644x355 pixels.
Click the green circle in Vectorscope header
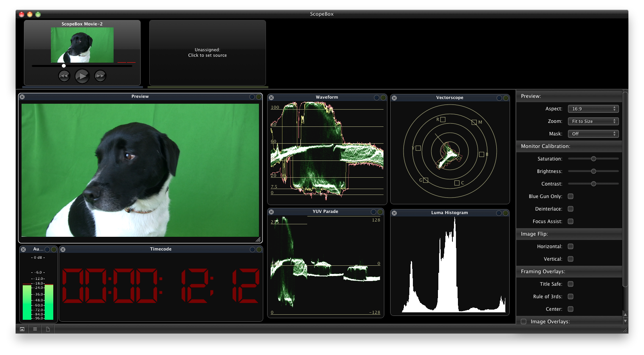click(x=506, y=98)
